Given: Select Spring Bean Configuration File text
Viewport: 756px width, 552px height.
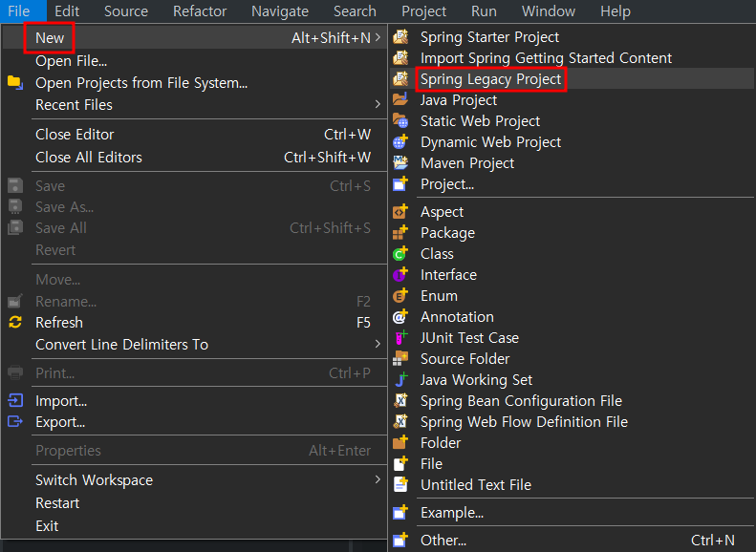Looking at the screenshot, I should click(521, 401).
